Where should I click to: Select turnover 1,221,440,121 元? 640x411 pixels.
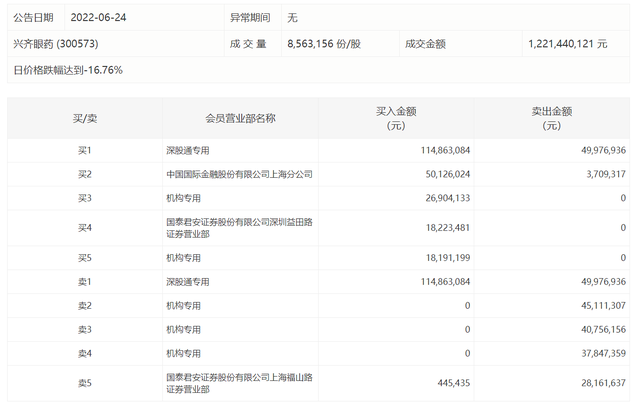[568, 44]
